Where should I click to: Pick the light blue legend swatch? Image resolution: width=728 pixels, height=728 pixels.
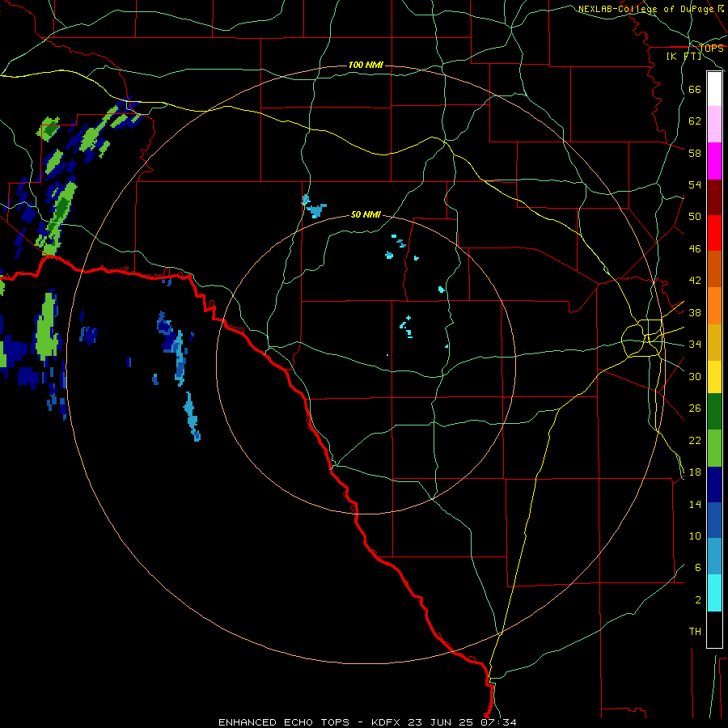[714, 557]
